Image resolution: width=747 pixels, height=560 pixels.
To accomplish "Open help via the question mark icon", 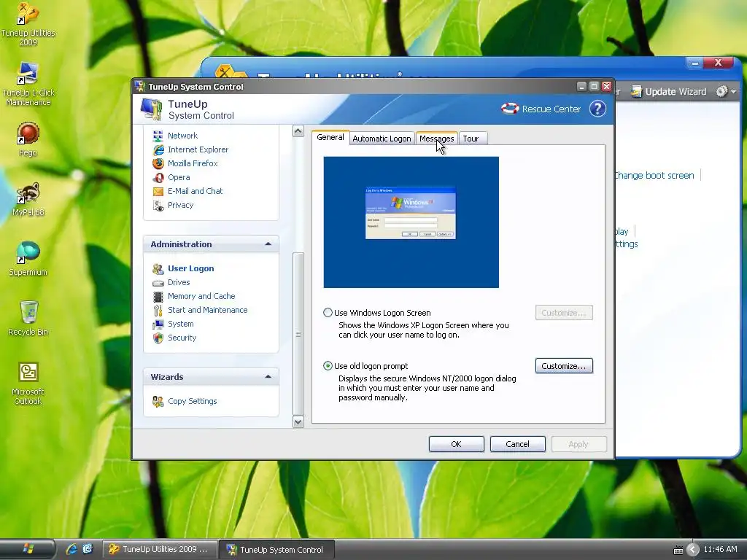I will click(x=597, y=109).
